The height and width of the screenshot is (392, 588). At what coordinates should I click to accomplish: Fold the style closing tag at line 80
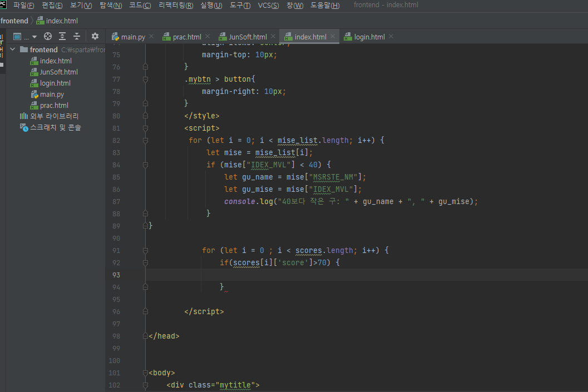pos(146,116)
